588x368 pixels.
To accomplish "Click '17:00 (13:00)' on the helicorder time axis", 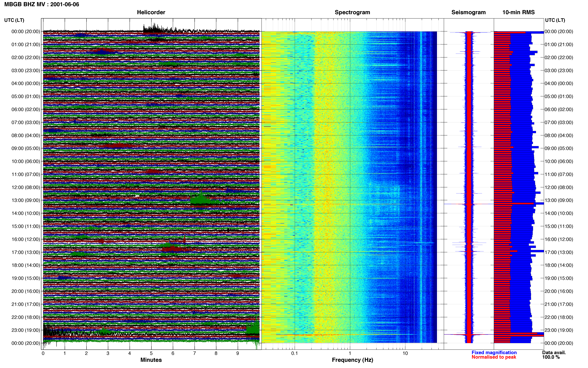I will (x=26, y=252).
